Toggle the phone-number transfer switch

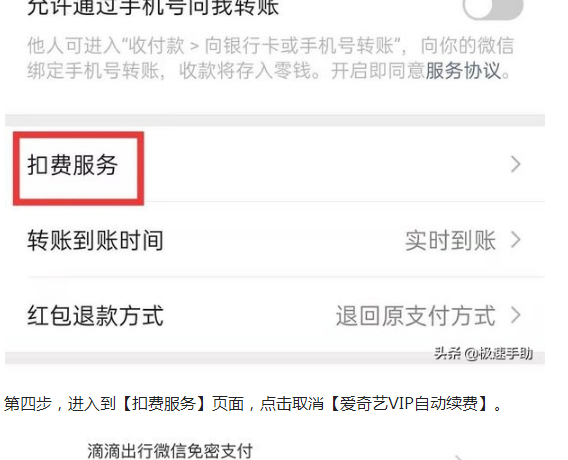(x=493, y=8)
